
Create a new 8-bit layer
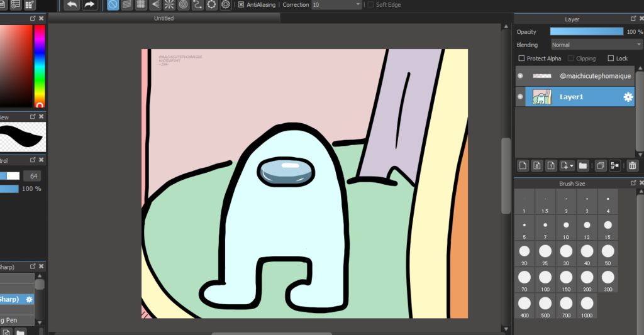(x=537, y=165)
